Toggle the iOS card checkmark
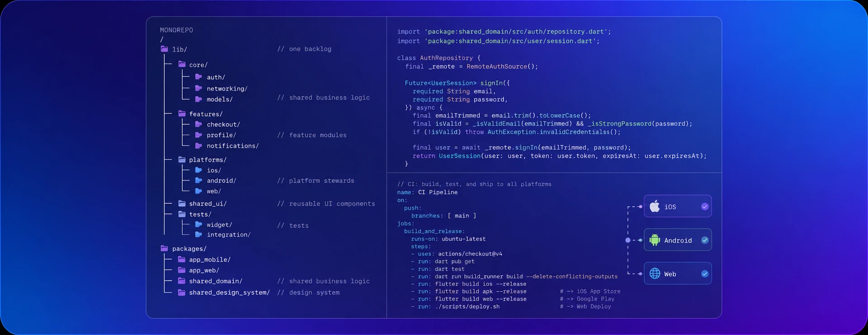Image resolution: width=868 pixels, height=335 pixels. pos(705,206)
